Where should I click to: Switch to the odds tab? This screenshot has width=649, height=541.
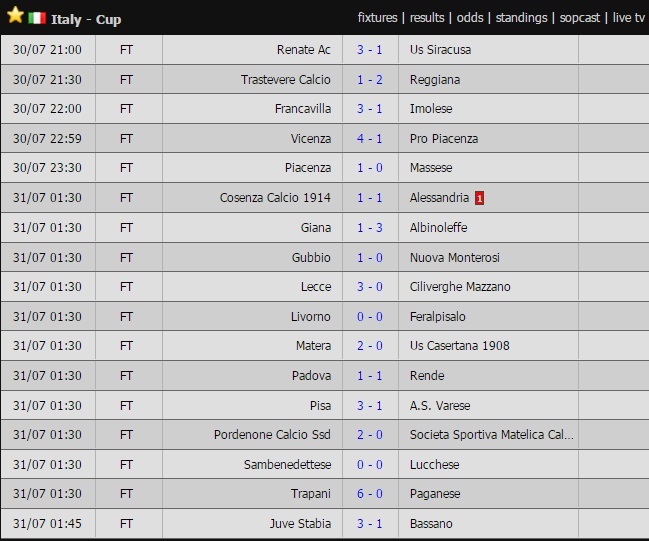470,18
